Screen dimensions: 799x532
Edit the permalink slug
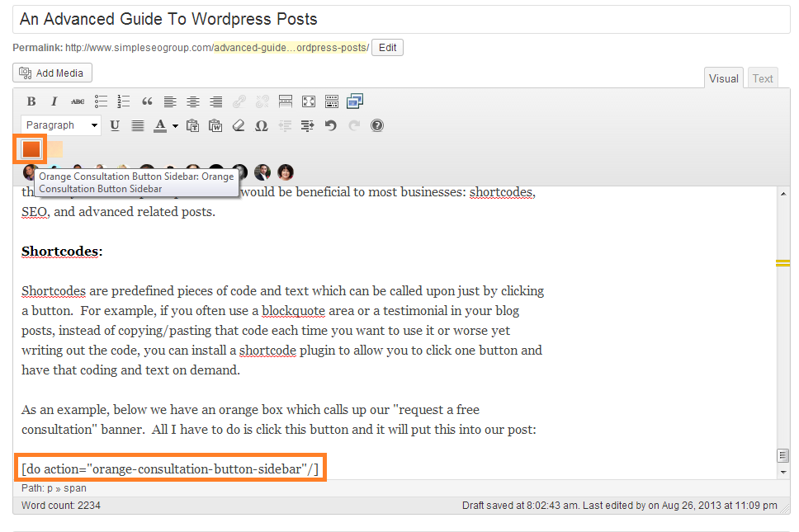(387, 47)
